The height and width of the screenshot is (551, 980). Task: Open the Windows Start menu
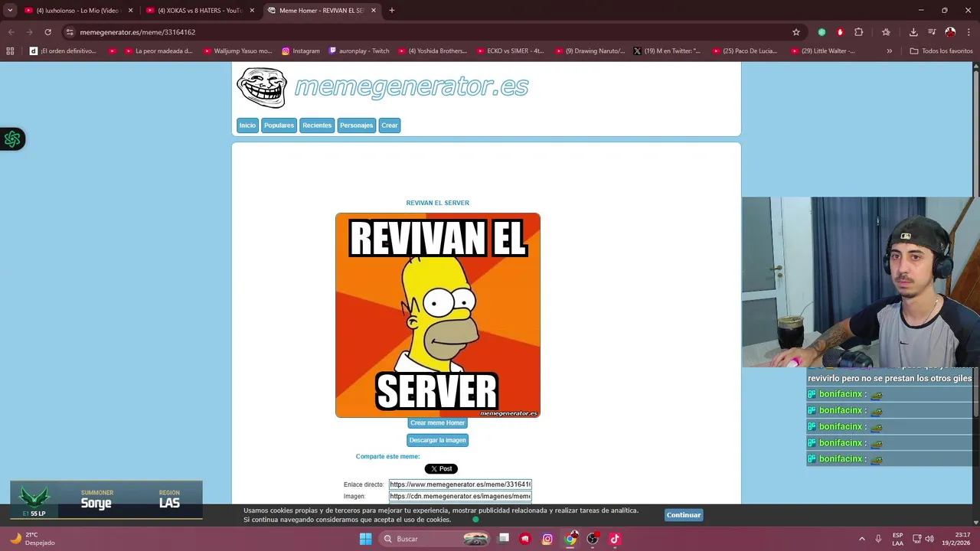click(x=365, y=539)
